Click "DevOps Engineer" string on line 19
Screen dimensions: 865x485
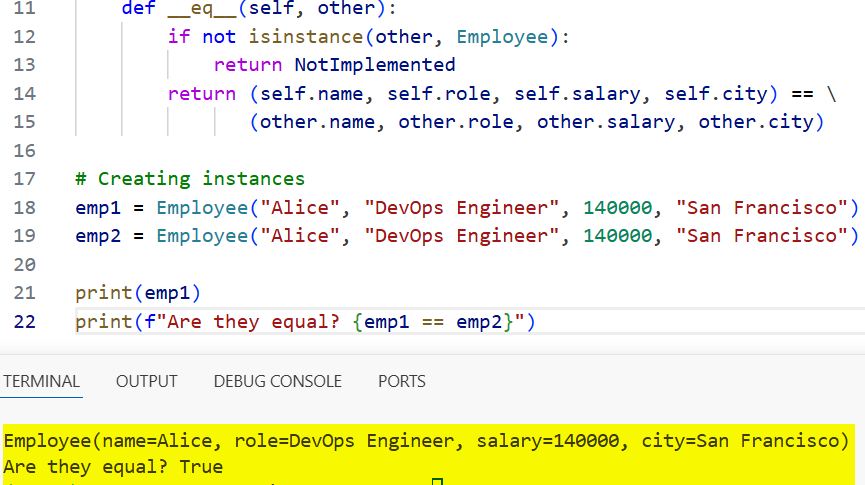point(461,236)
